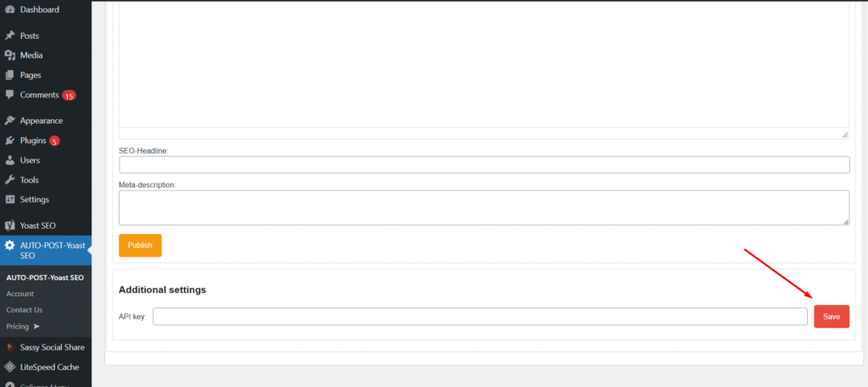Click the Appearance paintbrush icon

pos(9,120)
